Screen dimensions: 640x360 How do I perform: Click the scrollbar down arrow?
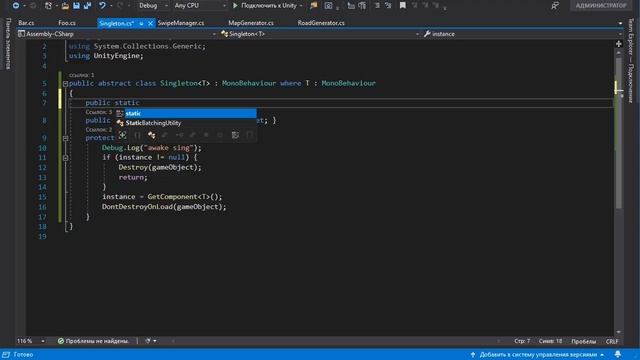[x=619, y=332]
